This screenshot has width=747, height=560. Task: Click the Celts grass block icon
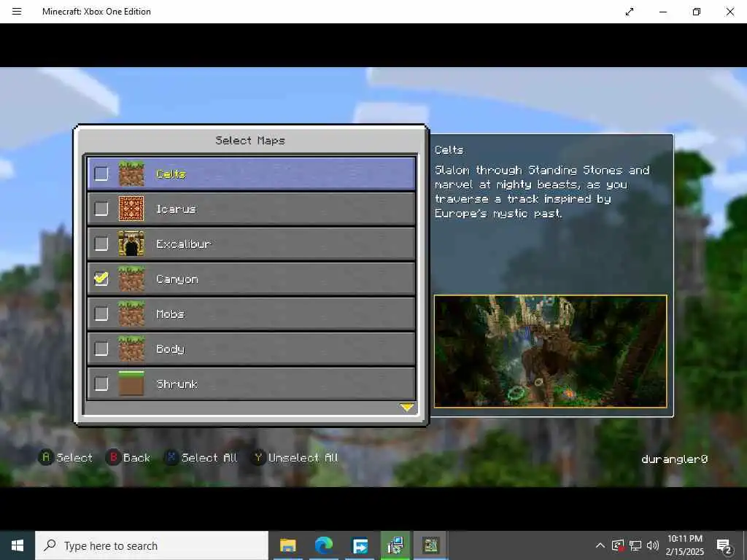[x=131, y=174]
